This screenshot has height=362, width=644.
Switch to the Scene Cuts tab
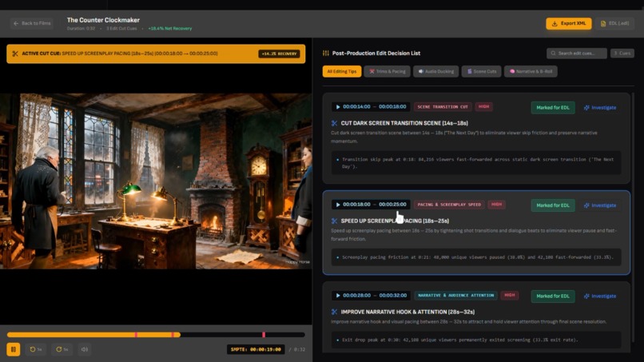tap(481, 71)
